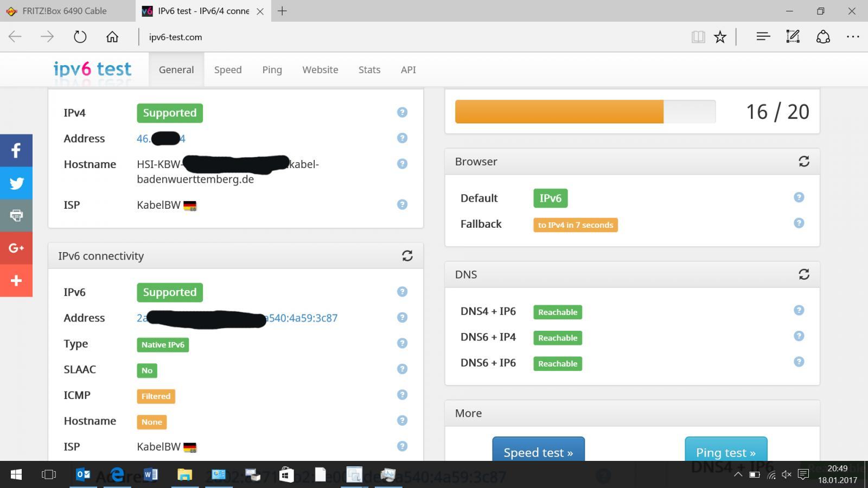This screenshot has height=488, width=868.
Task: Click the green IPv6 Default badge
Action: pyautogui.click(x=551, y=198)
